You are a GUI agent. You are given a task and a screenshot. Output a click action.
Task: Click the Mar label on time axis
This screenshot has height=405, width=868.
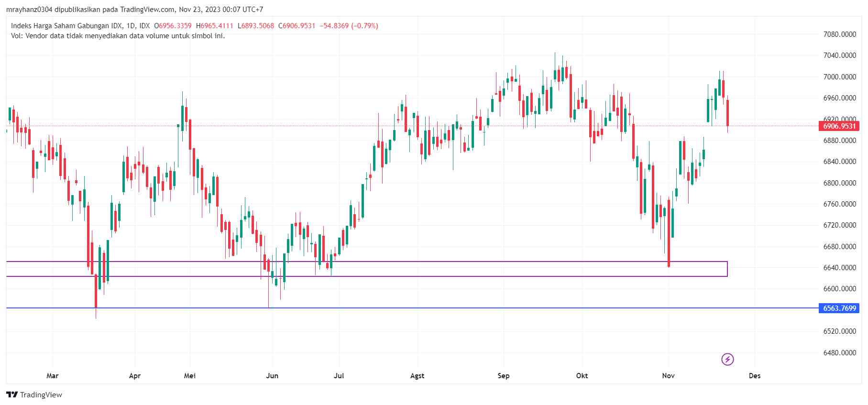click(x=53, y=376)
